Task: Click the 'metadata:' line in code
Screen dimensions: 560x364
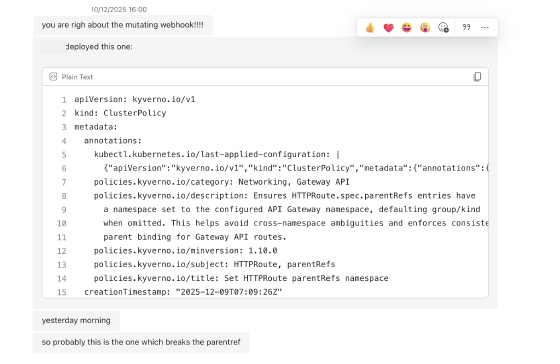Action: pyautogui.click(x=96, y=127)
